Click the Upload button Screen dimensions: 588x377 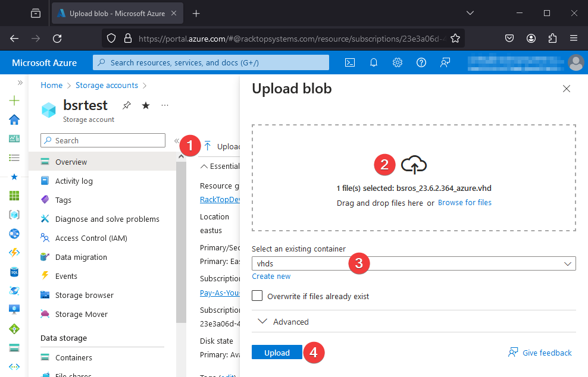(x=277, y=352)
